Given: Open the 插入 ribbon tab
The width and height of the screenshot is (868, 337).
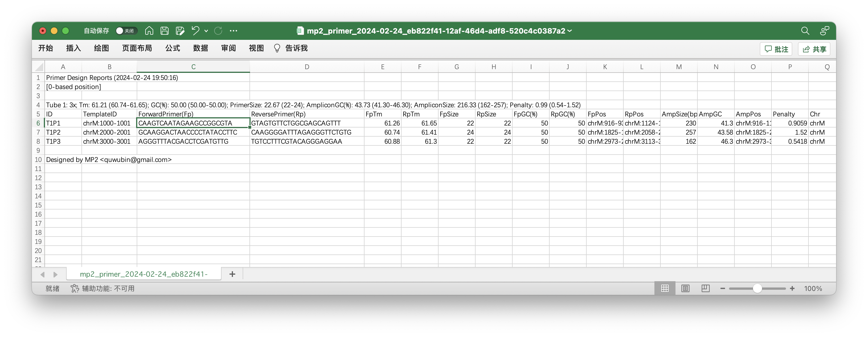Looking at the screenshot, I should point(73,48).
